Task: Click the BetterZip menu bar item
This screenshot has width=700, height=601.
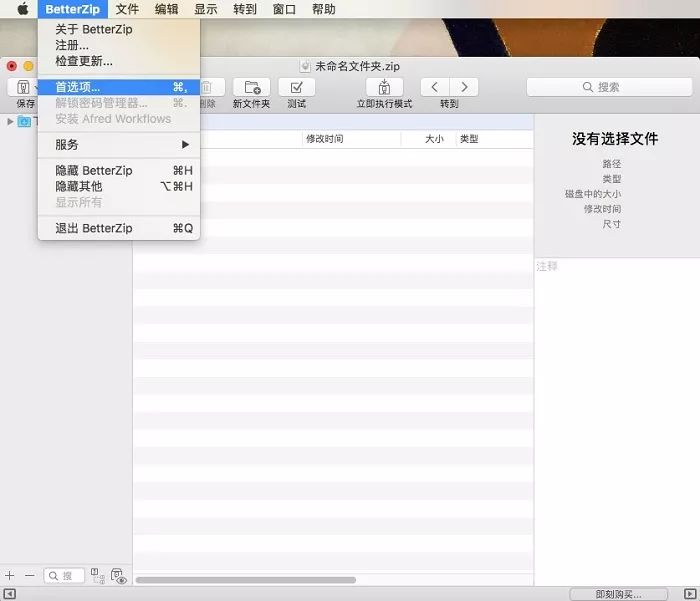Action: coord(73,9)
